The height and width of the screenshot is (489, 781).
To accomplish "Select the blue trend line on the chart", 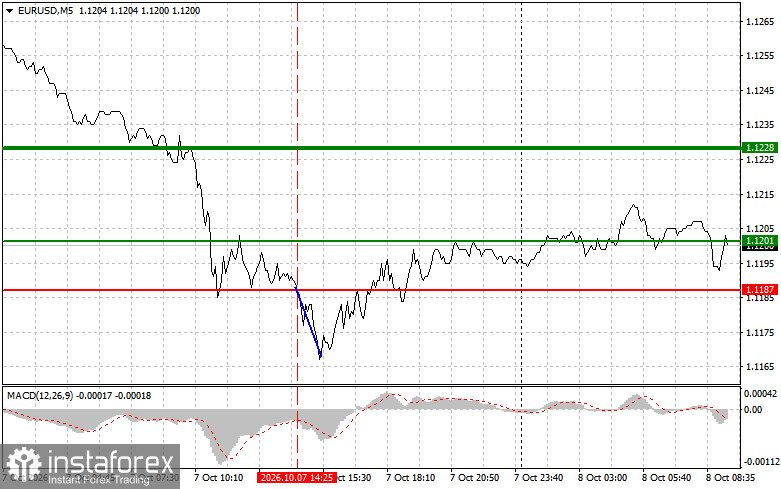I will tap(308, 322).
